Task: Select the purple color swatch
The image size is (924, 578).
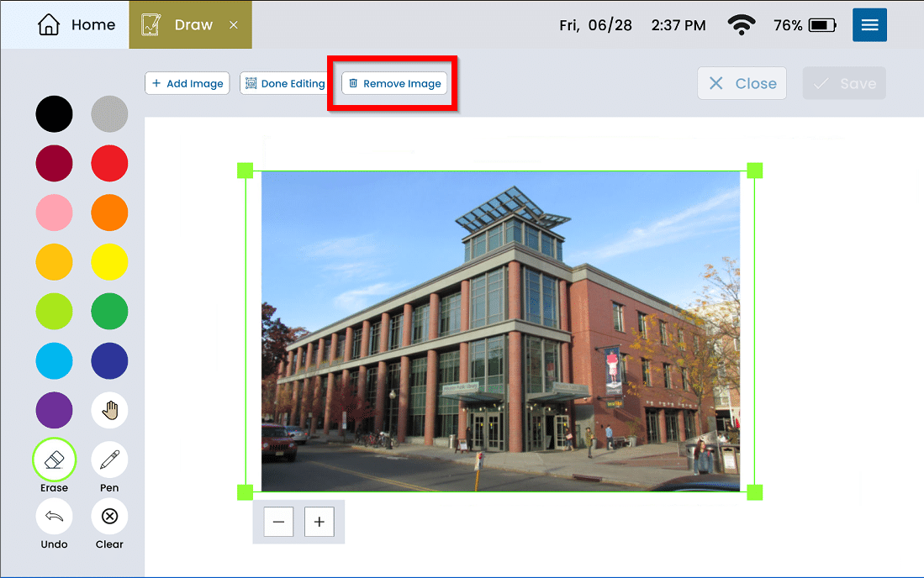Action: (54, 410)
